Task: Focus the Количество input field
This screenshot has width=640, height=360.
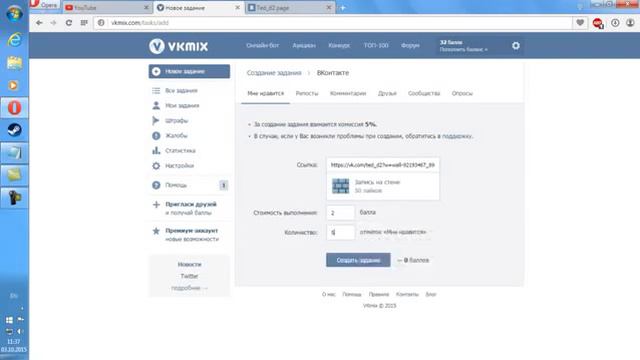Action: [340, 232]
